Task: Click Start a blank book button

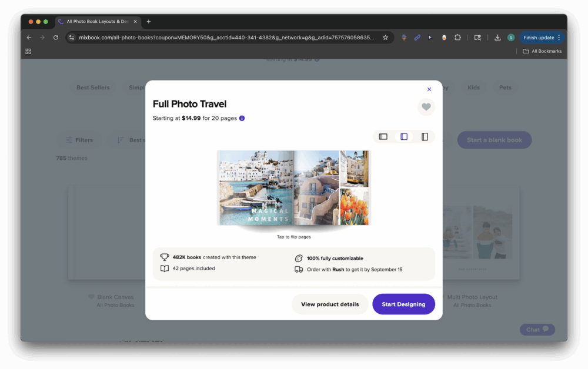Action: (495, 140)
